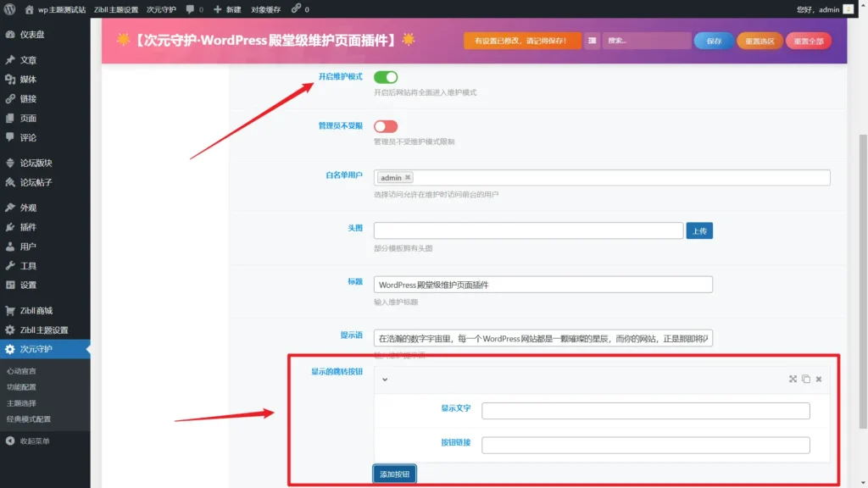Open 对象缓存 in admin bar
Screen dimensions: 868x488
pos(265,9)
